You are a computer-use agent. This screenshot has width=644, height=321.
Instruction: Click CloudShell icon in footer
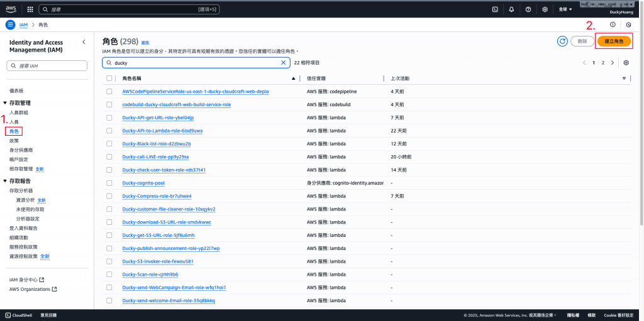(8, 315)
